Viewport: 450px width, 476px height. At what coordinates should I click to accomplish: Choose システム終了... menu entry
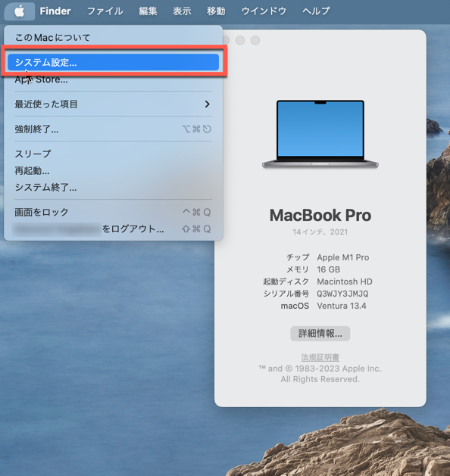114,188
